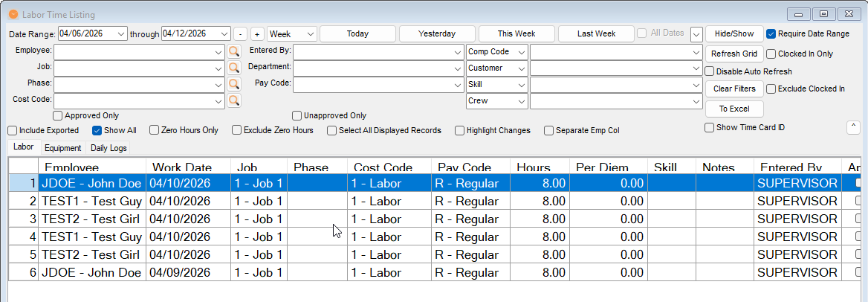The image size is (868, 302).
Task: Open the Daily Logs tab
Action: coord(108,148)
